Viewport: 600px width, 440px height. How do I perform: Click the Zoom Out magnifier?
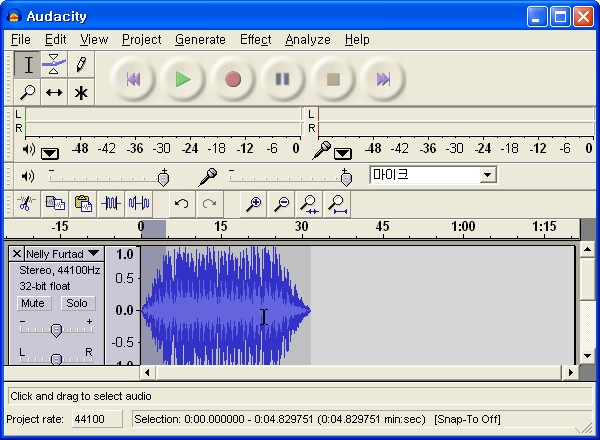[282, 203]
